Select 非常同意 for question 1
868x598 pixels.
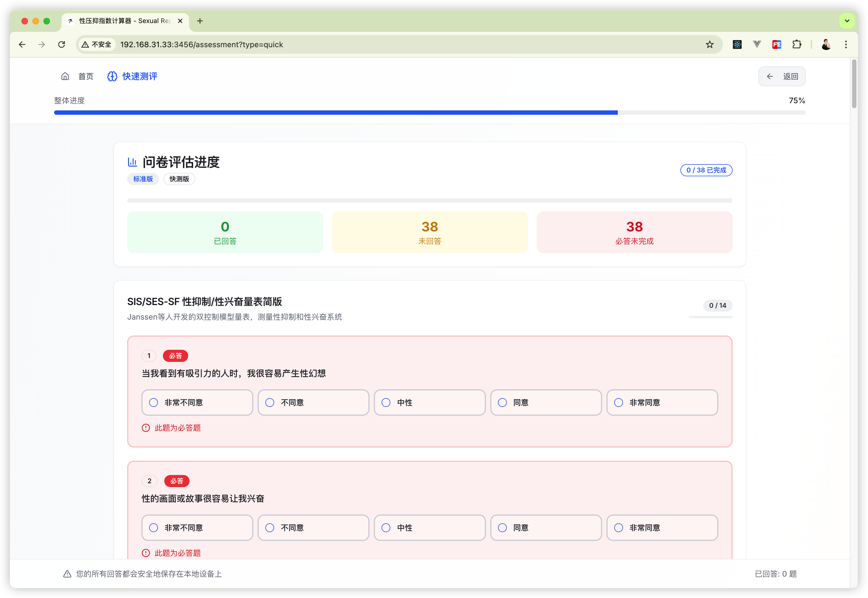pos(662,403)
